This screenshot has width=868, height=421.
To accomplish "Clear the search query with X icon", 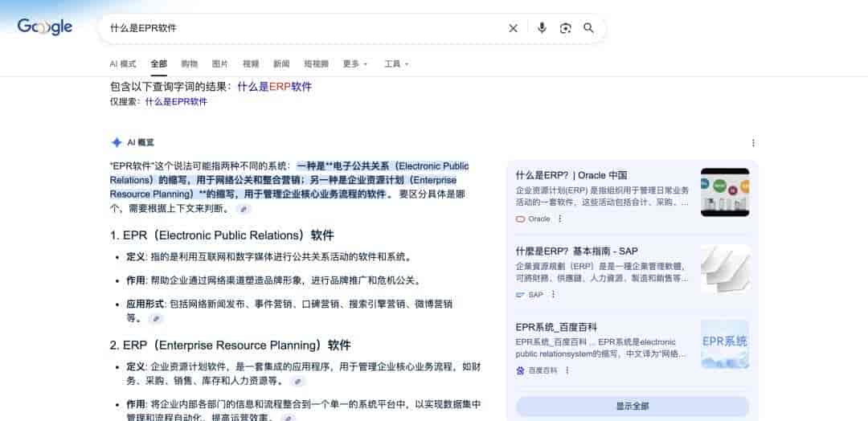I will [513, 28].
